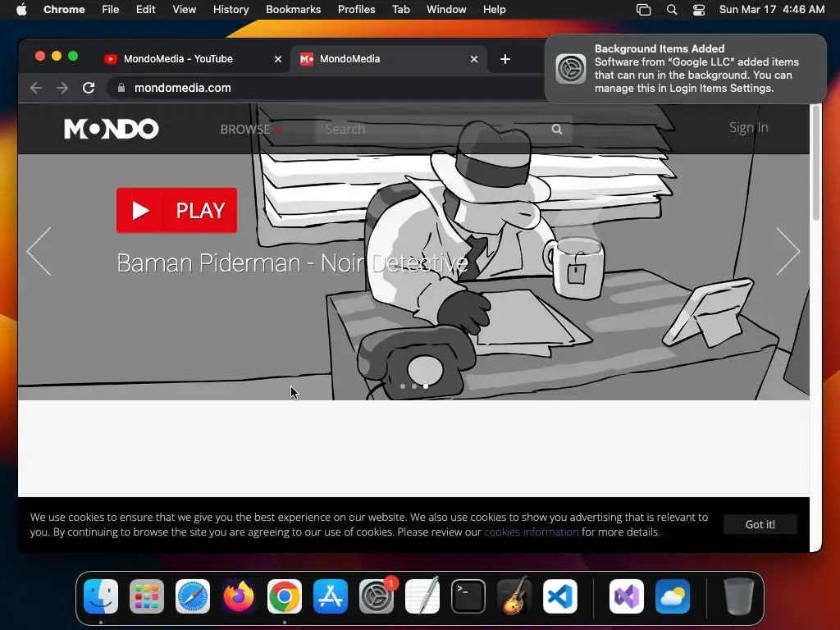
Task: Open the Edit menu
Action: coord(145,10)
